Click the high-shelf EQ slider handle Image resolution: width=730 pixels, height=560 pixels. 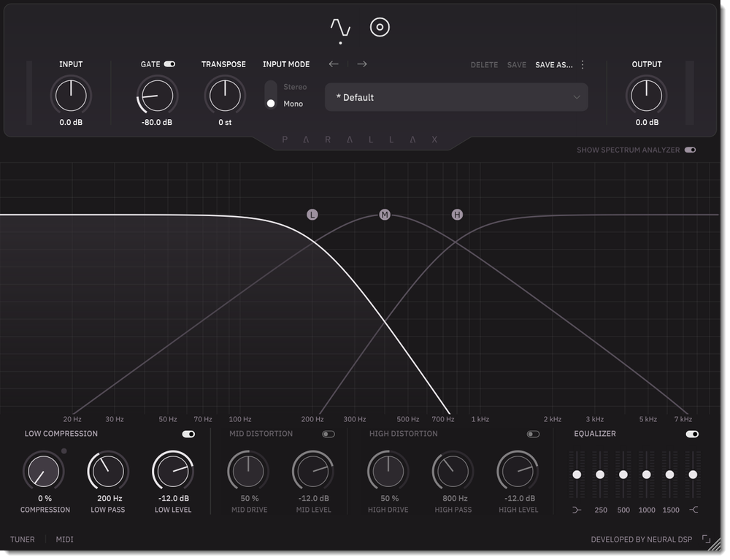point(693,475)
